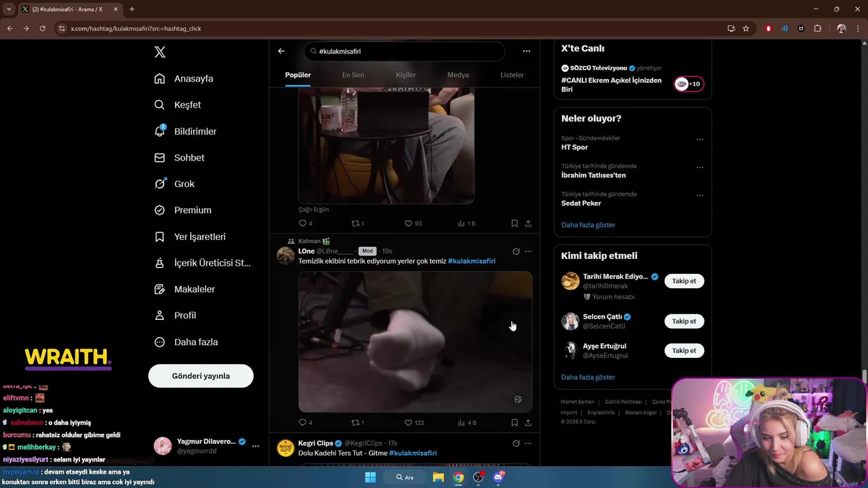868x488 pixels.
Task: Switch to Medya tab
Action: click(x=458, y=75)
